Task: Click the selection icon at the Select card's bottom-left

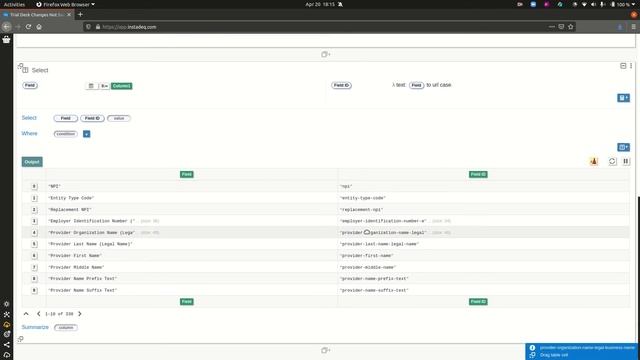Action: (x=20, y=339)
